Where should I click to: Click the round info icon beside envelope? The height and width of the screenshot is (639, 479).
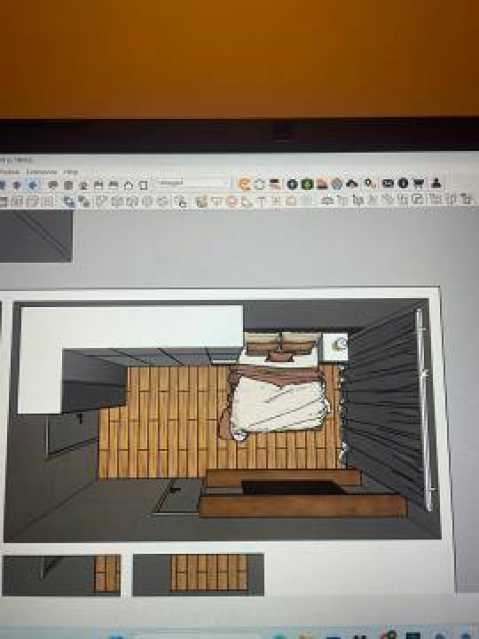(x=403, y=183)
